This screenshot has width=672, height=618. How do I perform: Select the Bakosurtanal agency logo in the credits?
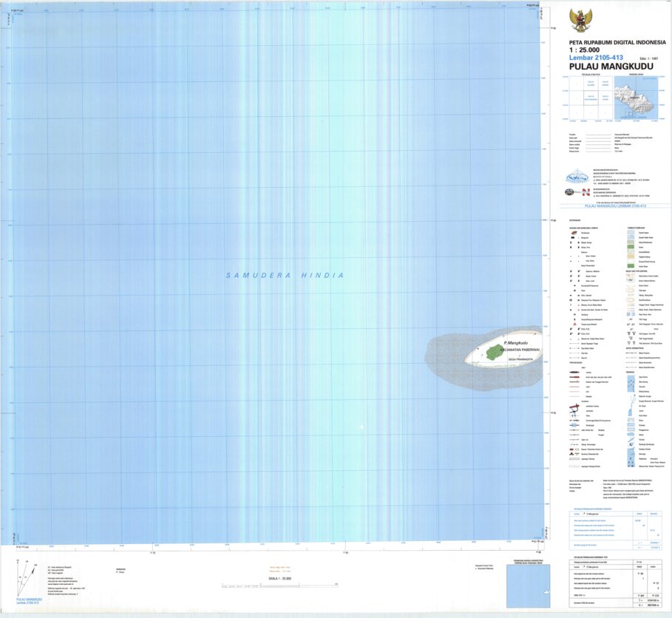tap(577, 177)
